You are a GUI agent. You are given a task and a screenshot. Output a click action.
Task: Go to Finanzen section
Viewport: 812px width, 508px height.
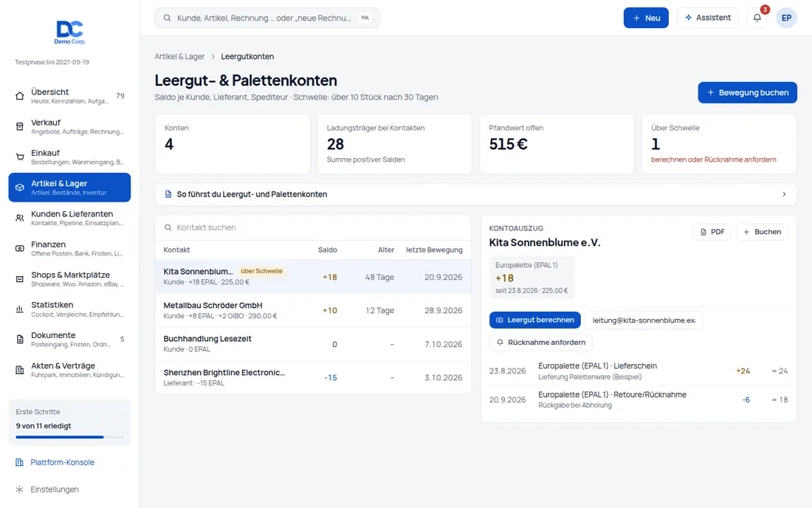pyautogui.click(x=69, y=249)
